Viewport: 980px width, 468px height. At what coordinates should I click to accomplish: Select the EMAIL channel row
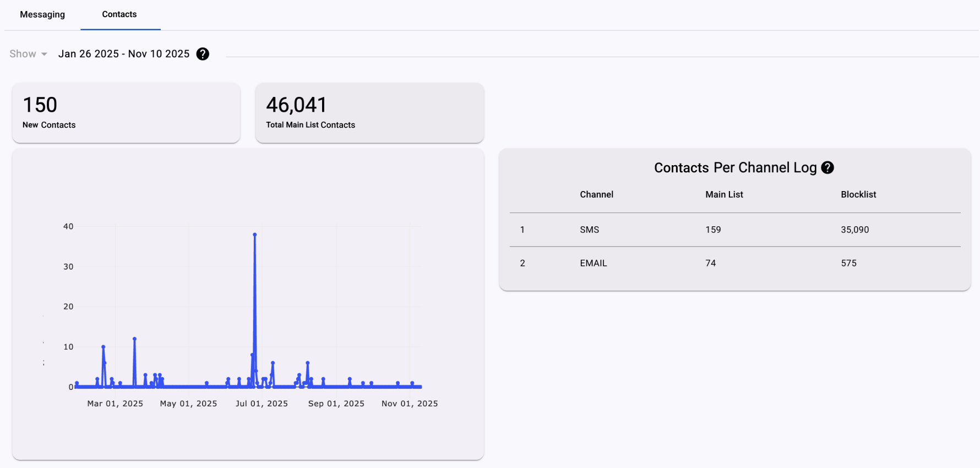click(x=735, y=263)
